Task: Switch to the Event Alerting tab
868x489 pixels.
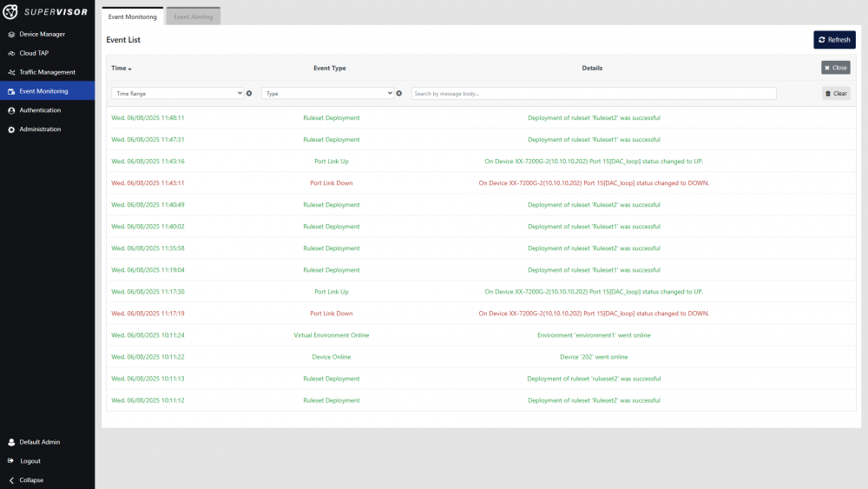Action: (193, 17)
